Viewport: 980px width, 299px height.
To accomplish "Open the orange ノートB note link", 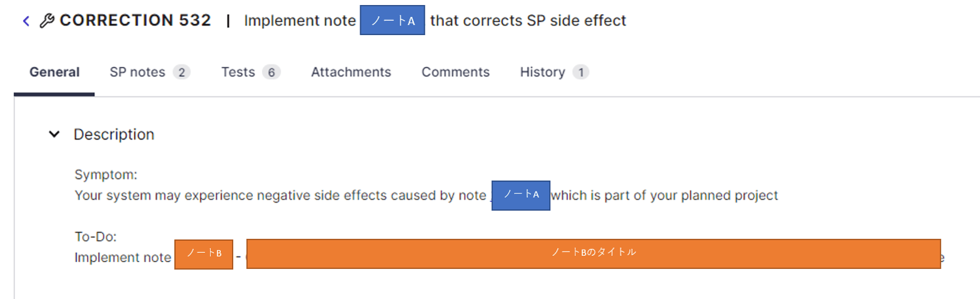I will [204, 254].
